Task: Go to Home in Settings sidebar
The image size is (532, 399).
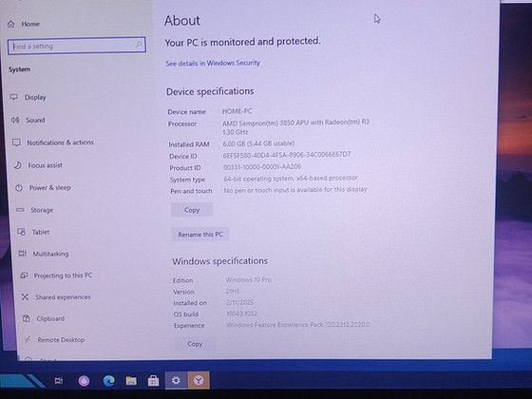Action: tap(24, 24)
